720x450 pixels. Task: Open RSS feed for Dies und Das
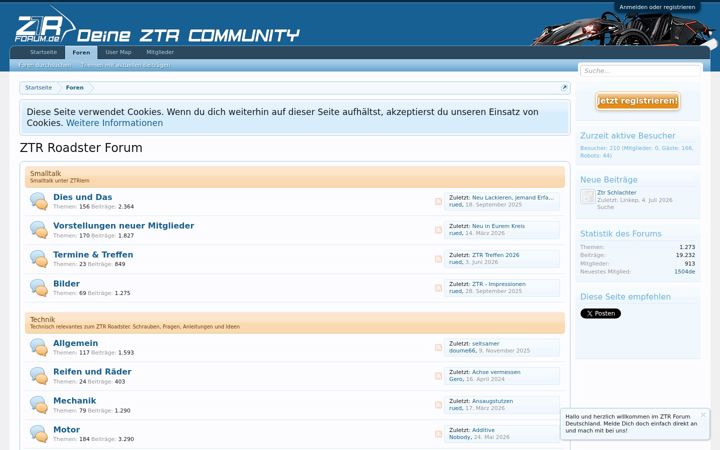coord(439,201)
